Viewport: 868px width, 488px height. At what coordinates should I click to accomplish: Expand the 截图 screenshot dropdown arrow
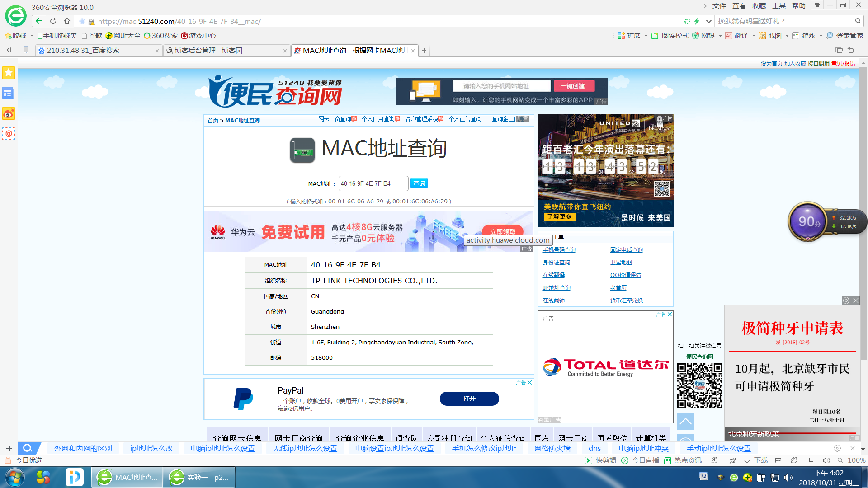point(787,36)
